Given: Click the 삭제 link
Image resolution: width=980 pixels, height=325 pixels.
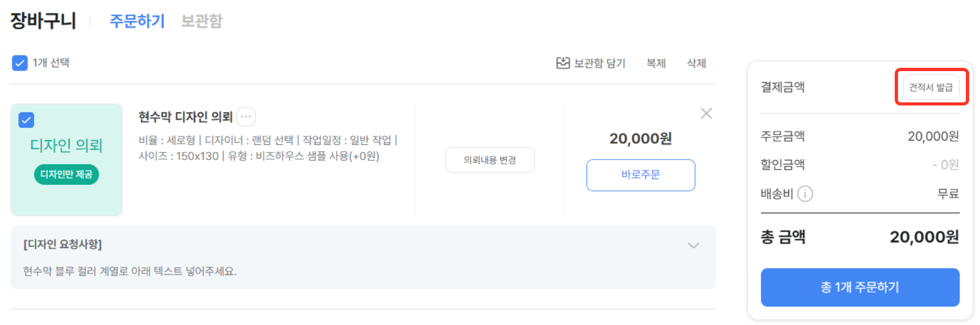Looking at the screenshot, I should point(696,63).
